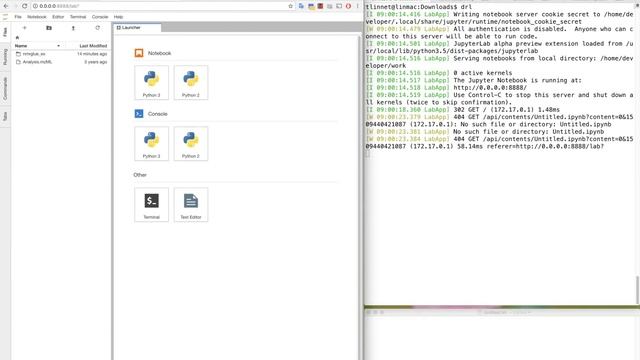640x360 pixels.
Task: Click the red Opera-style extension icon
Action: [x=348, y=6]
